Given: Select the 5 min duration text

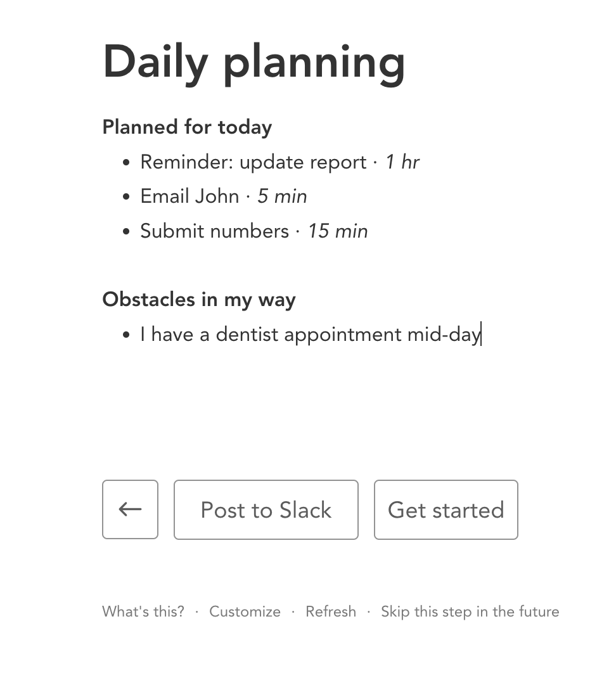Looking at the screenshot, I should click(x=281, y=196).
